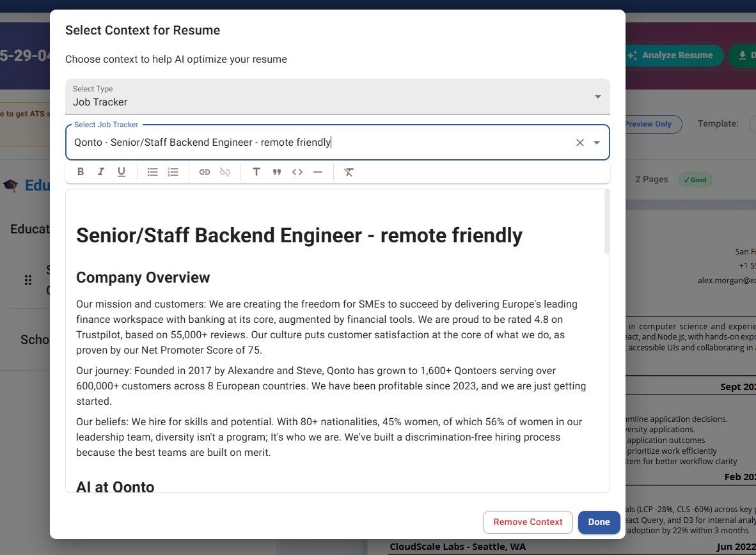Insert a horizontal rule

click(x=318, y=171)
